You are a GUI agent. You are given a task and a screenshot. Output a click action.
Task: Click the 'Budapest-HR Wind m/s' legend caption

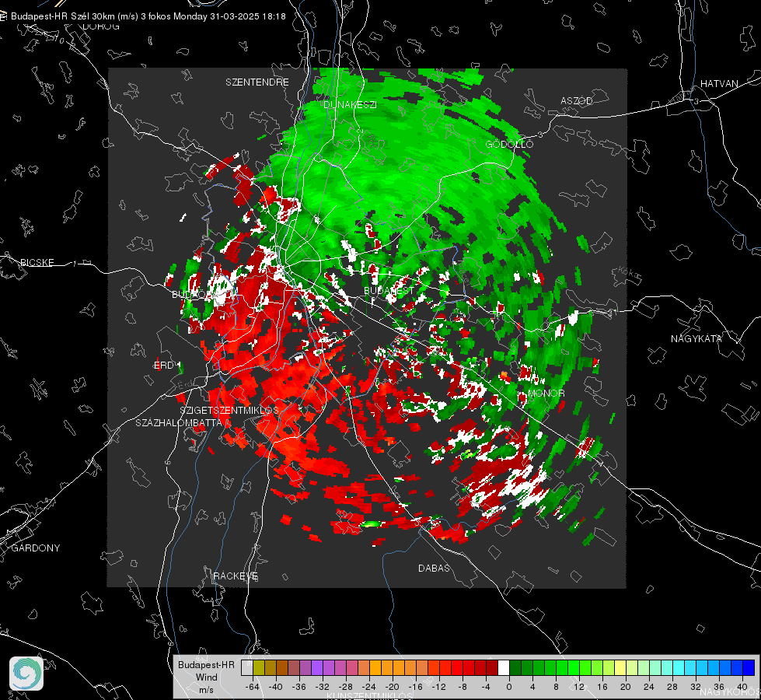206,677
